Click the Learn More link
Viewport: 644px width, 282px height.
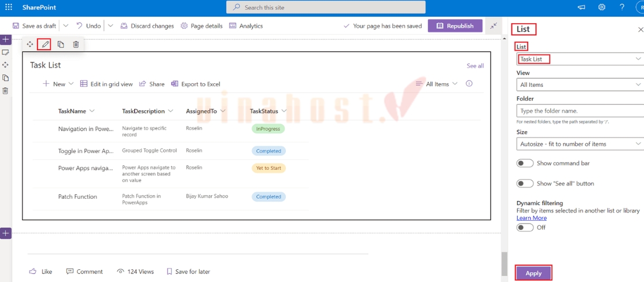[x=532, y=217]
